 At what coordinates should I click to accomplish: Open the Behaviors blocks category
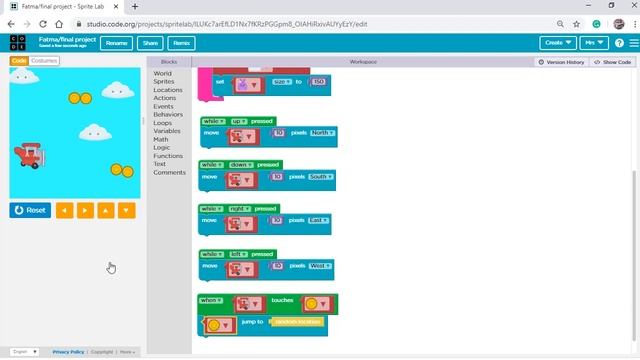point(168,115)
